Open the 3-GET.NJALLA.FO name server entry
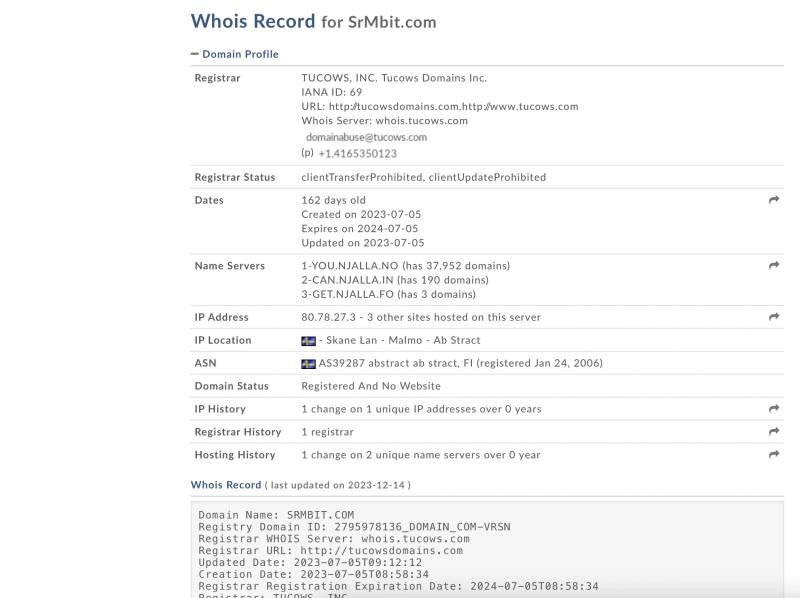800x598 pixels. pos(347,294)
